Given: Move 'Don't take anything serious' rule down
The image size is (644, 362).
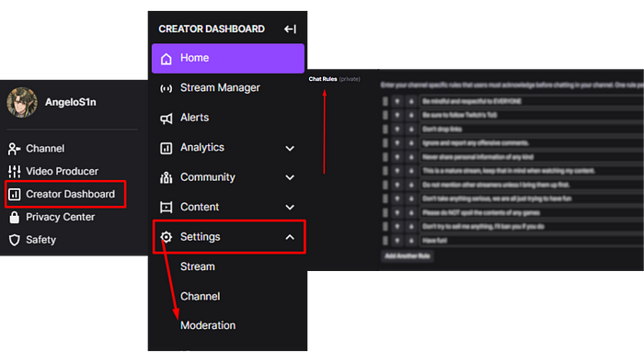Looking at the screenshot, I should (x=410, y=198).
